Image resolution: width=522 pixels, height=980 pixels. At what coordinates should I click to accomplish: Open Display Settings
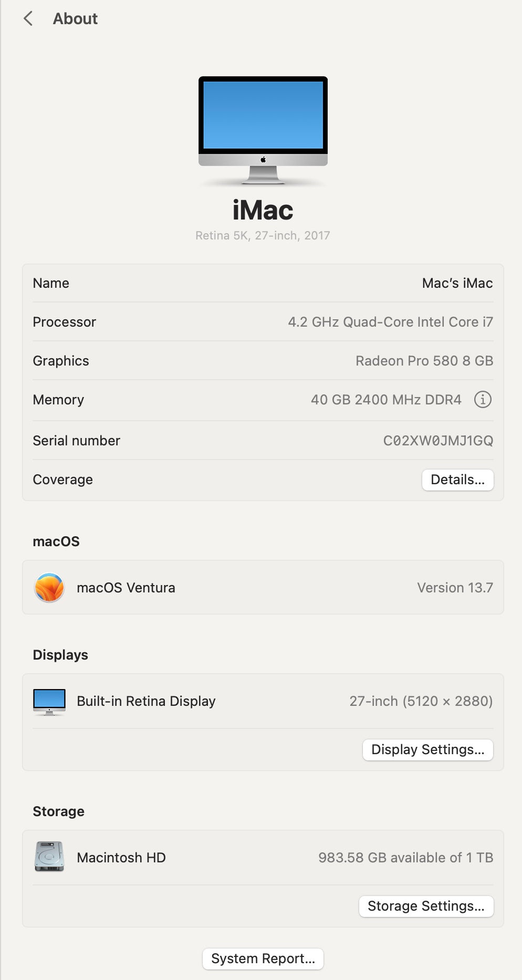click(x=427, y=749)
